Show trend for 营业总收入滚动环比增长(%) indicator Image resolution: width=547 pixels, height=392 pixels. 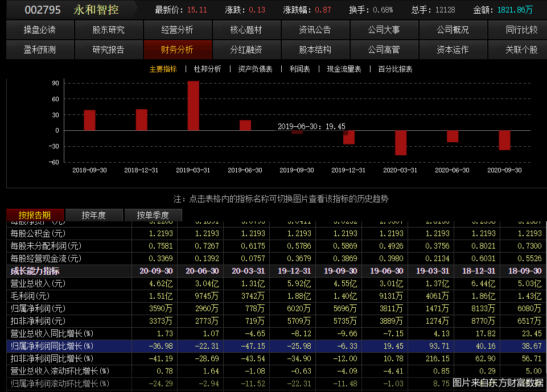point(60,372)
